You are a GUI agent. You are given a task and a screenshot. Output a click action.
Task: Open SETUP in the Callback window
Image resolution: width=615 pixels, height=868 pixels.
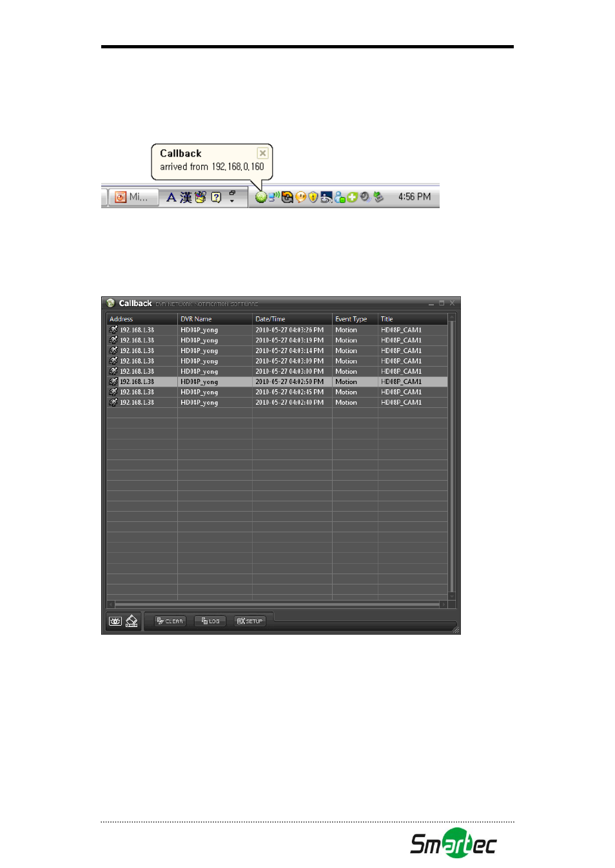(x=249, y=621)
